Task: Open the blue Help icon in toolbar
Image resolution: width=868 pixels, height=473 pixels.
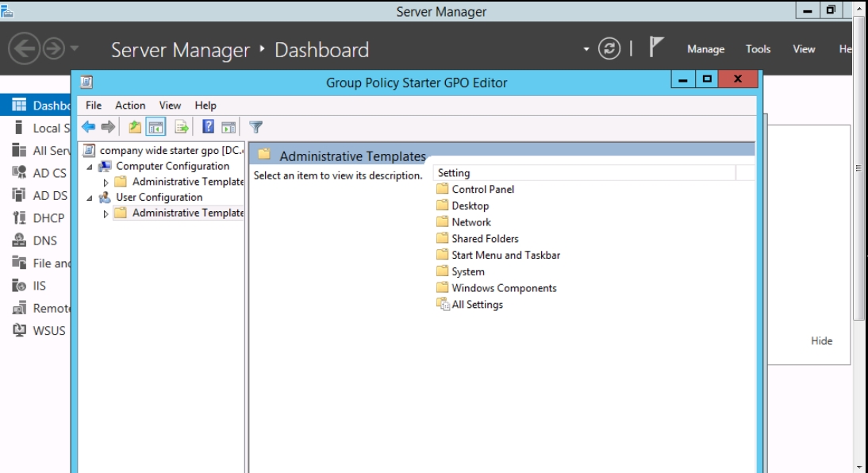Action: point(208,127)
